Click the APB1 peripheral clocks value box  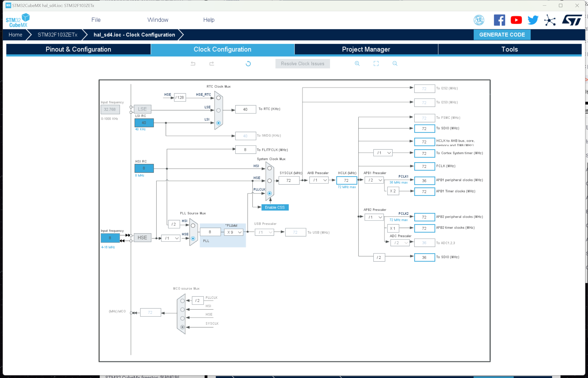coord(425,181)
